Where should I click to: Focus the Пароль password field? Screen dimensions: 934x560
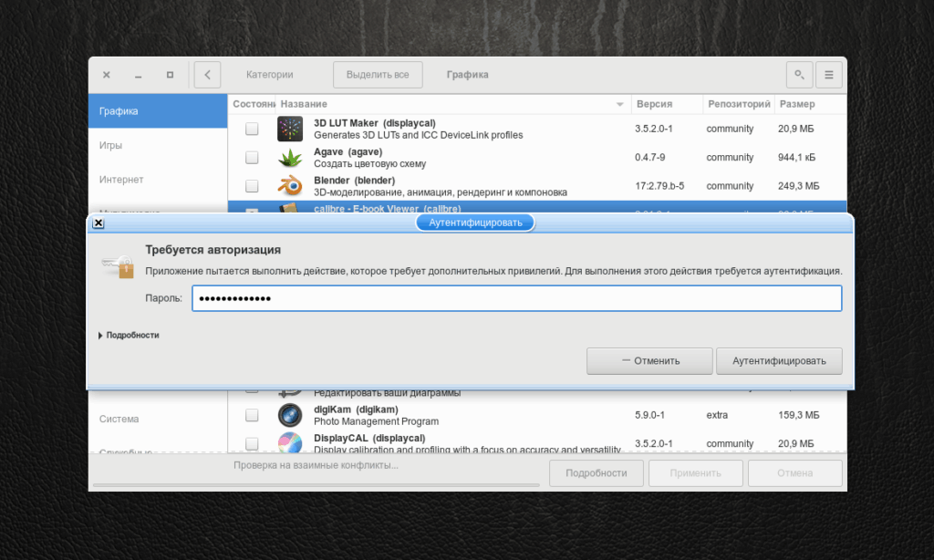point(516,298)
